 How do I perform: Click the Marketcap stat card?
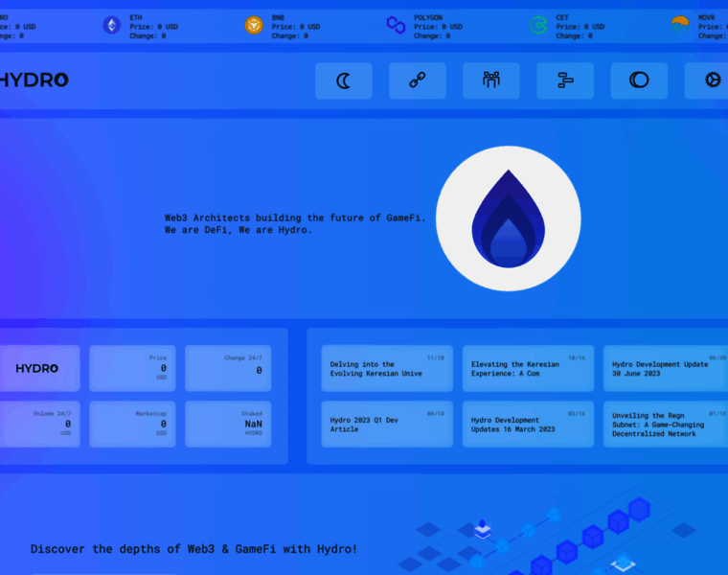(x=132, y=424)
